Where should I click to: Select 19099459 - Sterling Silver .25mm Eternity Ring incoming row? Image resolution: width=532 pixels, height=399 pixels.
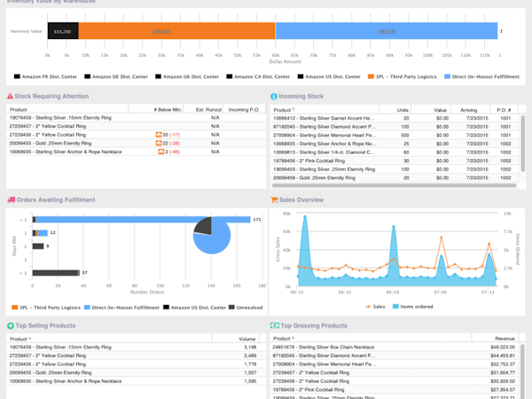tap(395, 169)
